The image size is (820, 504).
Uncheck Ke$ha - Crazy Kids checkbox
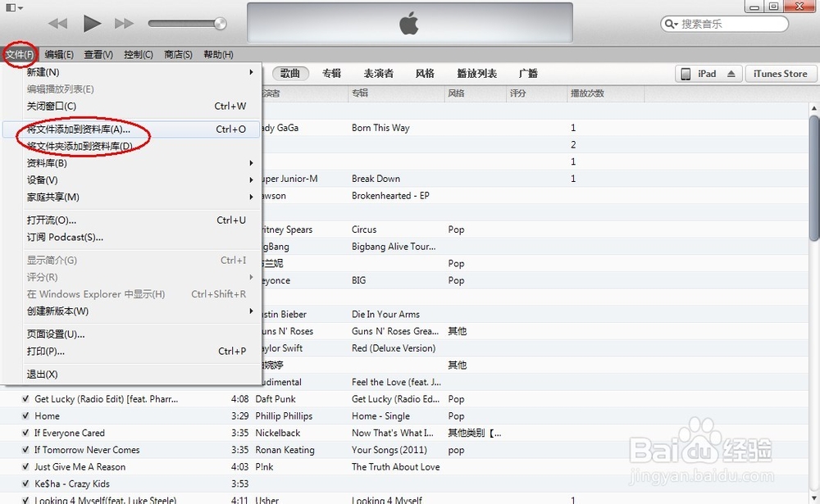(x=25, y=484)
